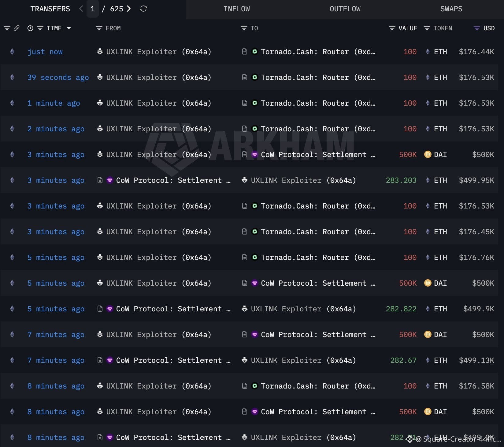Click the link icon in table header
The image size is (504, 447).
17,28
